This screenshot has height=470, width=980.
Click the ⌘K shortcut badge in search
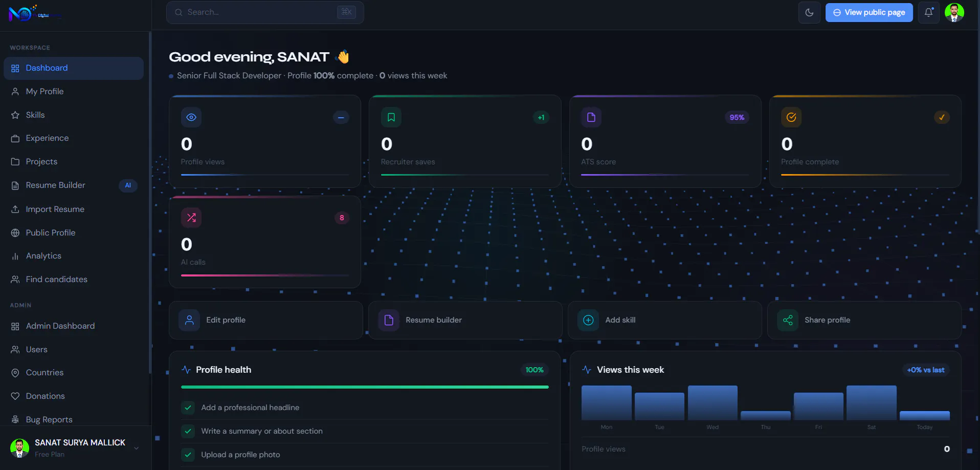point(346,12)
